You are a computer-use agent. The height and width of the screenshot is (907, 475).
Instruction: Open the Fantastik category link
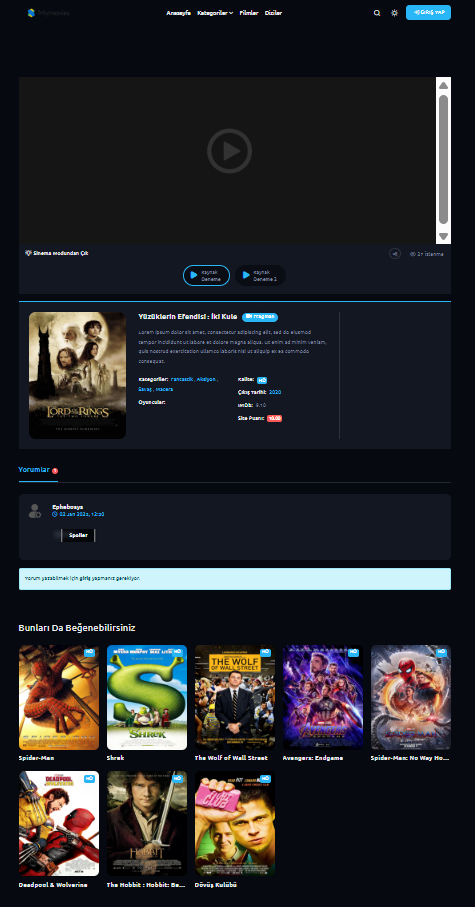(181, 379)
